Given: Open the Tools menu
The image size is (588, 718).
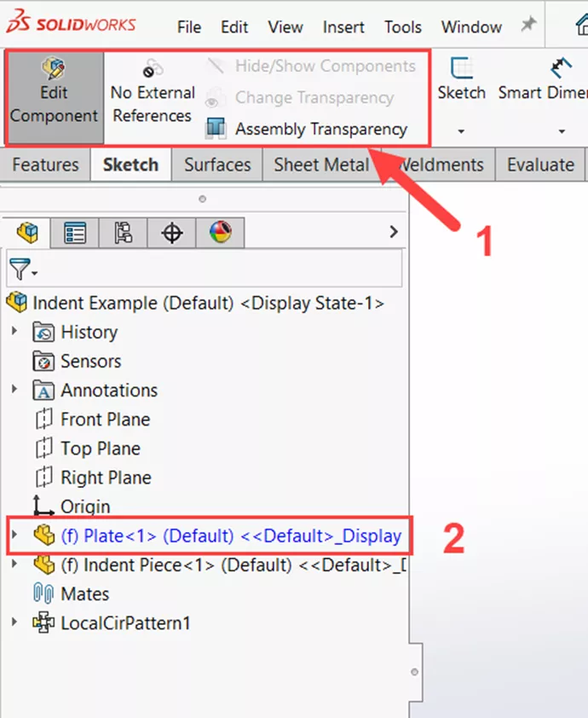Looking at the screenshot, I should (x=403, y=27).
